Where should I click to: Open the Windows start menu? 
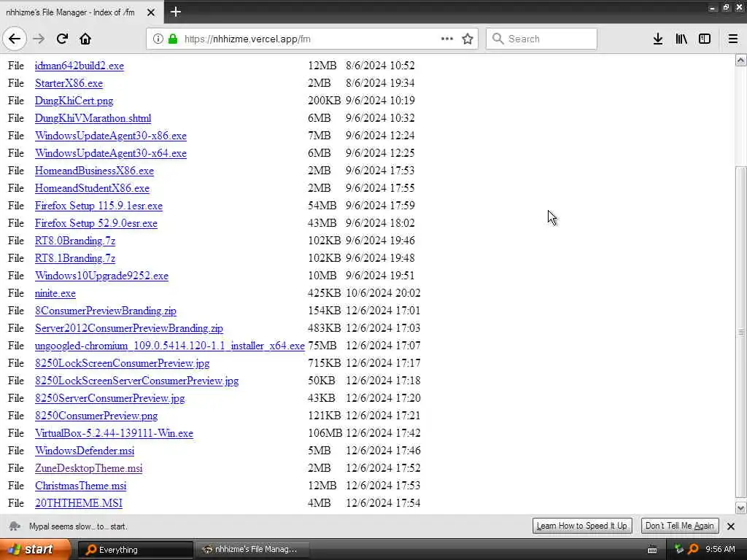pyautogui.click(x=35, y=549)
